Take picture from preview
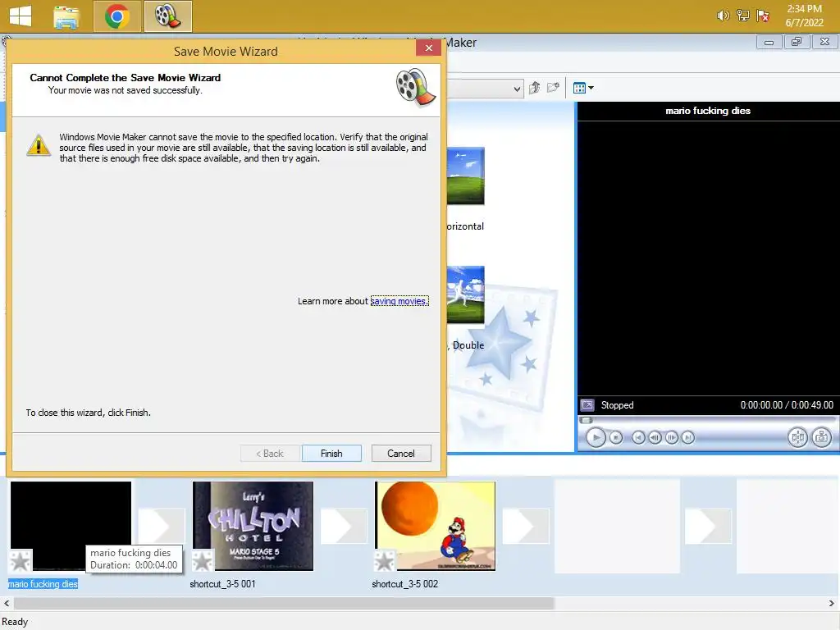This screenshot has width=840, height=630. coord(821,438)
